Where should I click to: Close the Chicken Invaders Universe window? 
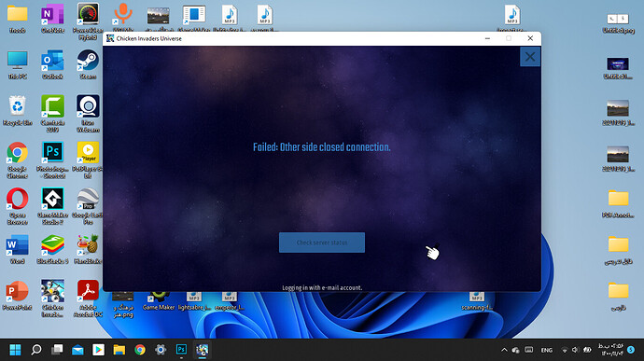tap(530, 38)
